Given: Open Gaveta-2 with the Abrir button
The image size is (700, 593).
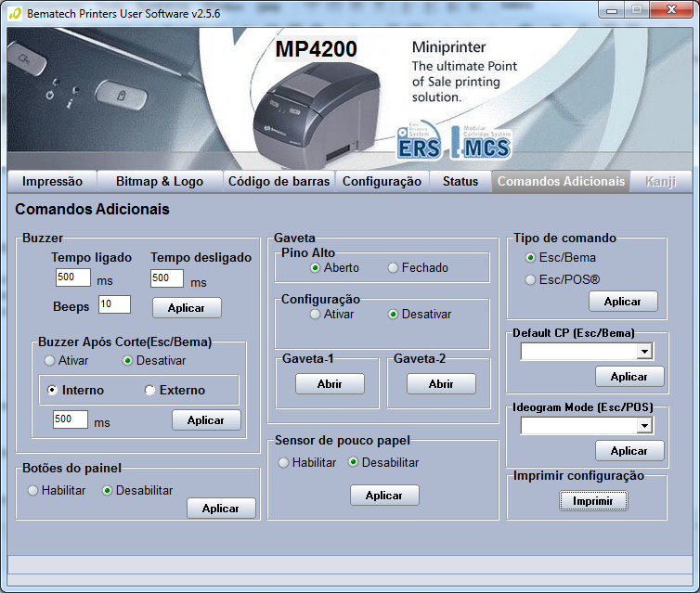Looking at the screenshot, I should (x=441, y=383).
